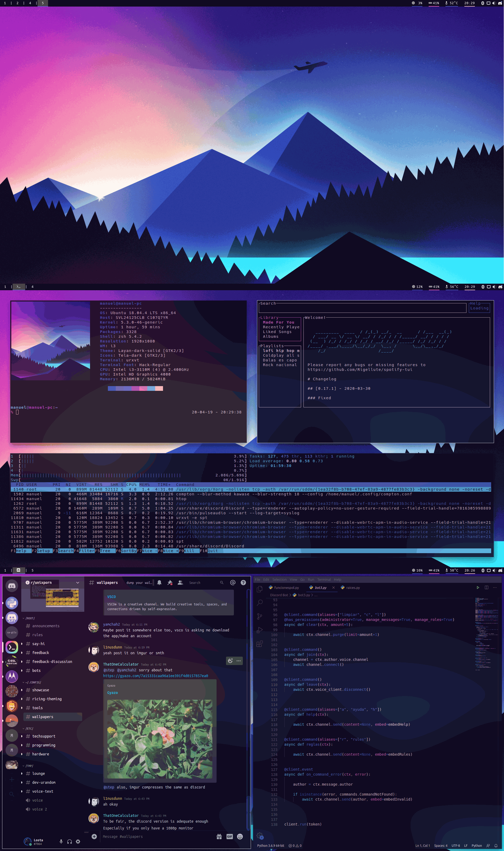
Task: Click F6SortBy in the htop function bar
Action: pyautogui.click(x=126, y=551)
